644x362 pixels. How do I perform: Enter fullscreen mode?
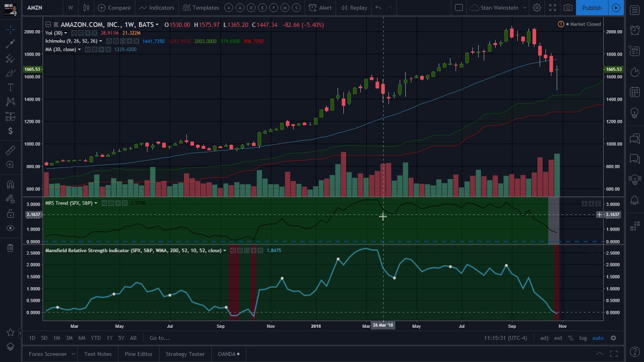click(x=552, y=8)
